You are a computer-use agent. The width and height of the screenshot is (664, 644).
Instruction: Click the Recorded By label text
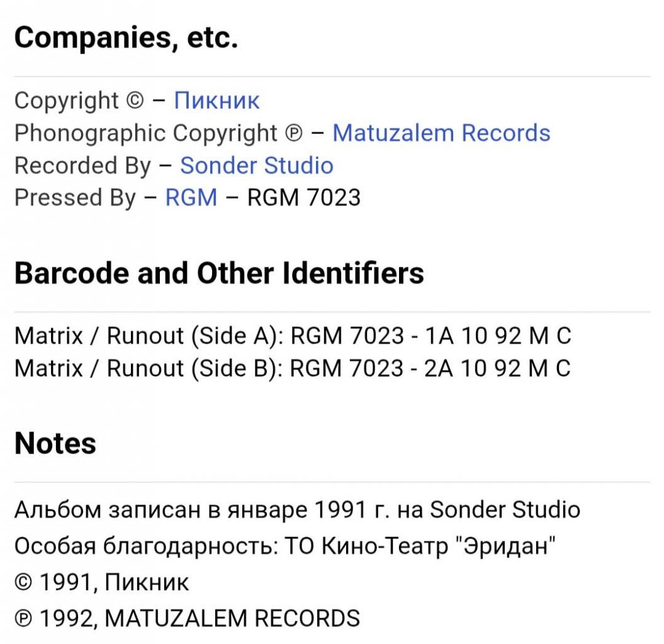pyautogui.click(x=82, y=165)
